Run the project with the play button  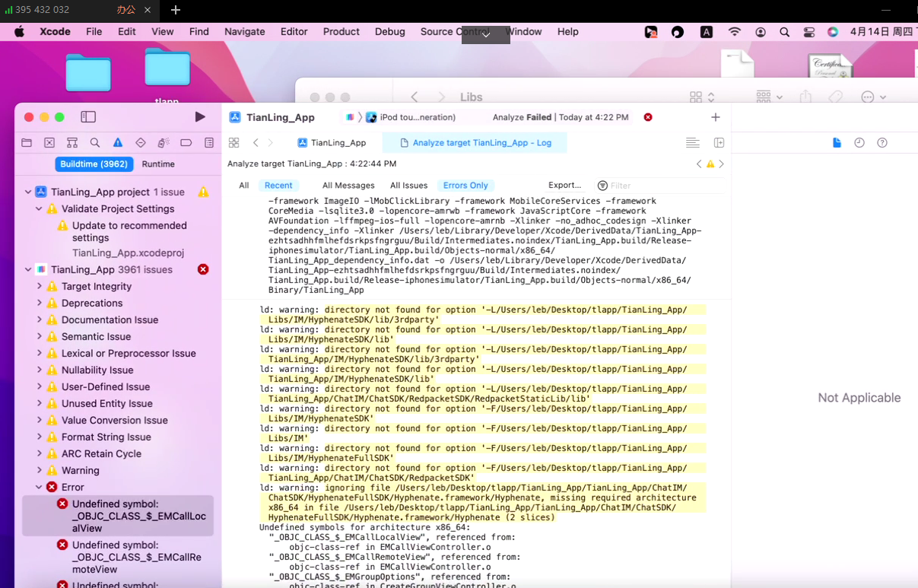click(200, 117)
